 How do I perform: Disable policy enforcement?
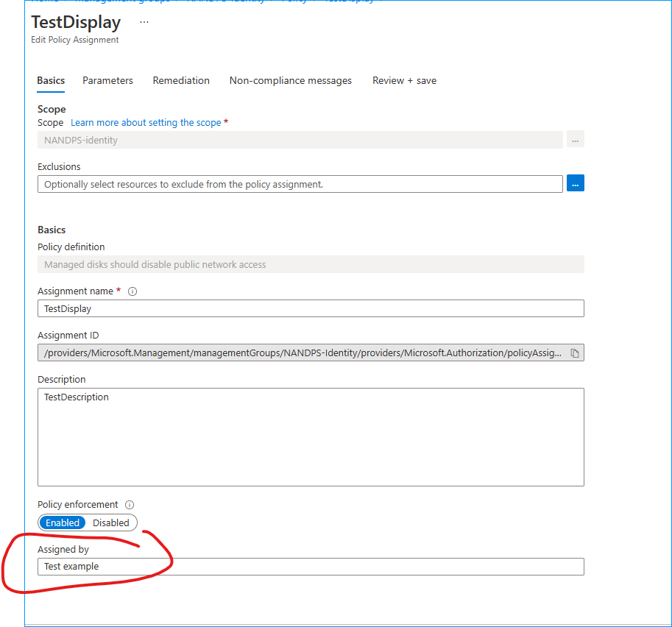110,522
